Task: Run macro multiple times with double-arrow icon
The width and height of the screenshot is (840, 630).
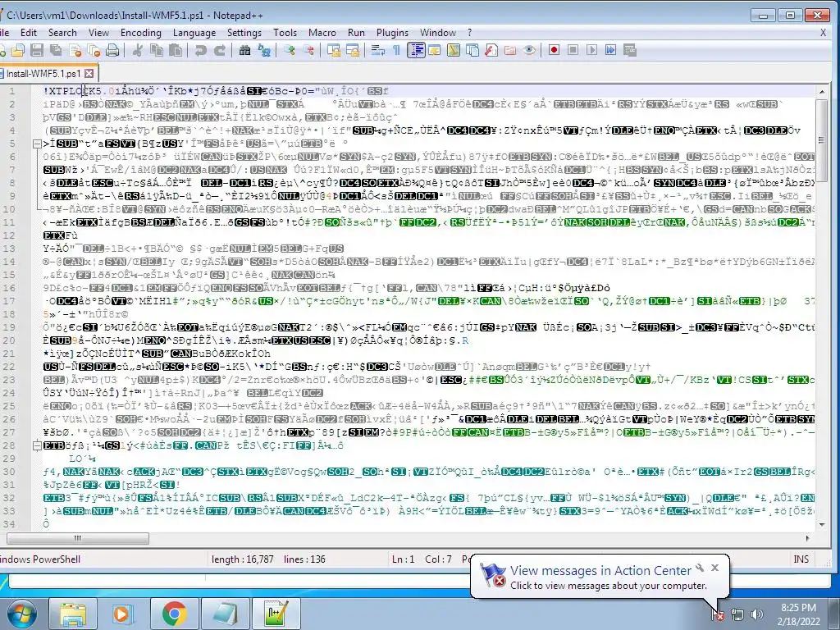Action: click(610, 50)
